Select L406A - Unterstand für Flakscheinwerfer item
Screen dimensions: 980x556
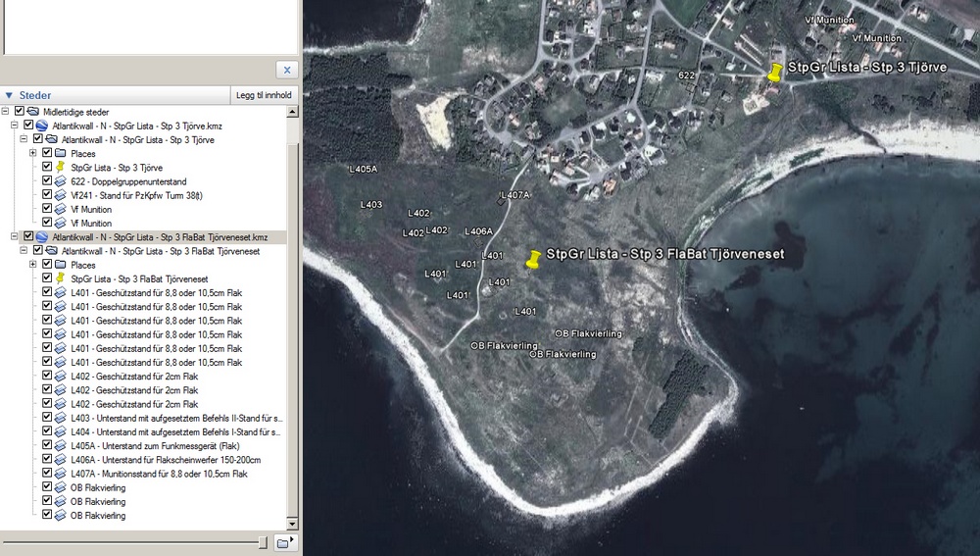click(x=166, y=460)
